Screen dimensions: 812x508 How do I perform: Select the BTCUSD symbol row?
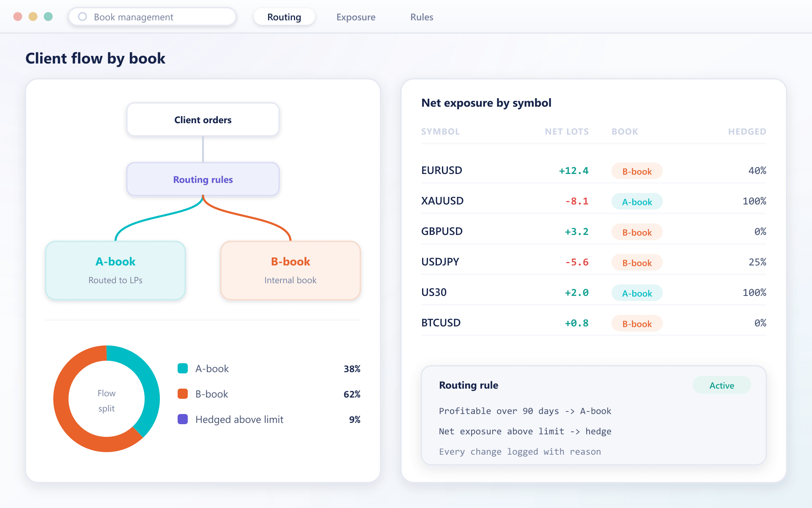pyautogui.click(x=594, y=323)
